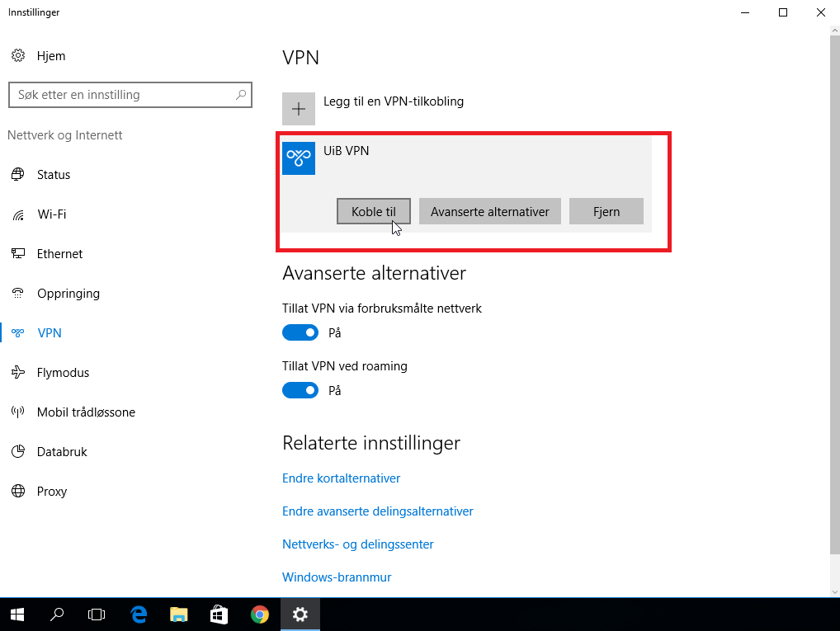Disable Tillat VPN ved roaming switch
This screenshot has width=840, height=631.
tap(300, 390)
